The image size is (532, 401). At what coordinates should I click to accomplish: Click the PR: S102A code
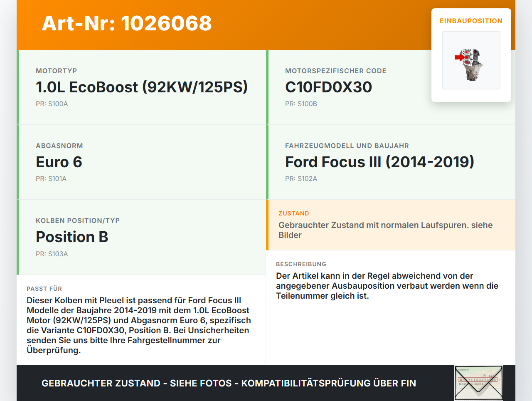[301, 179]
